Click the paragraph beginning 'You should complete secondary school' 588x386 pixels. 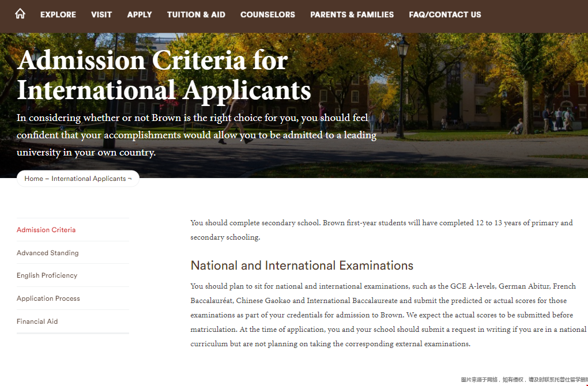point(381,230)
